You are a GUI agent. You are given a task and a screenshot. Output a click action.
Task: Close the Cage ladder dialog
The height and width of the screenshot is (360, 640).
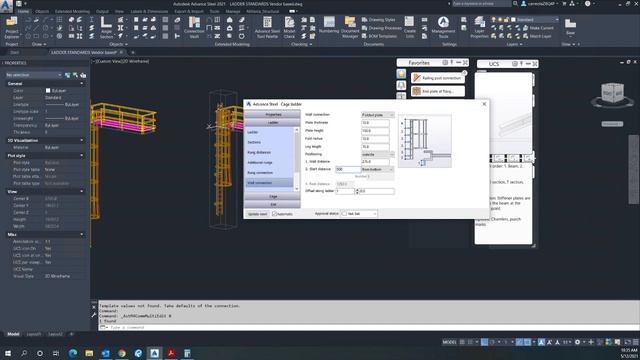pyautogui.click(x=484, y=104)
